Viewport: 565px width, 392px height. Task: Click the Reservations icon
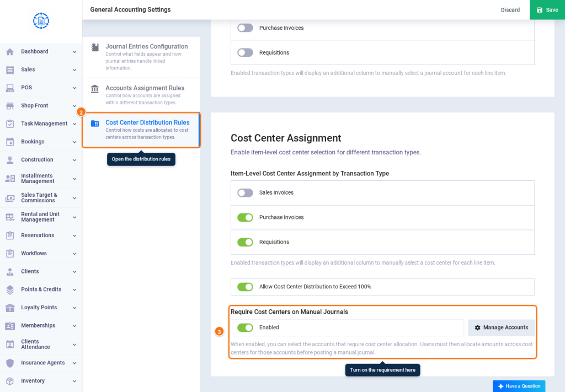coord(10,235)
